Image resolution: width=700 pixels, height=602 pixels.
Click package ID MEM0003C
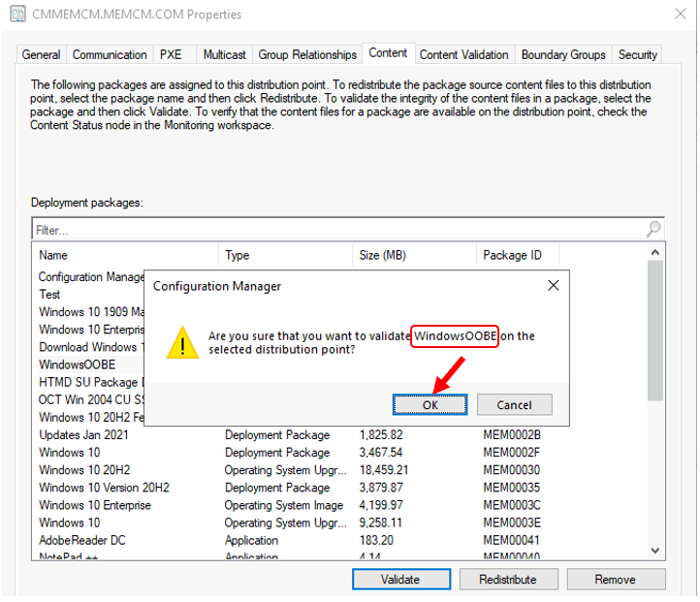(x=512, y=505)
